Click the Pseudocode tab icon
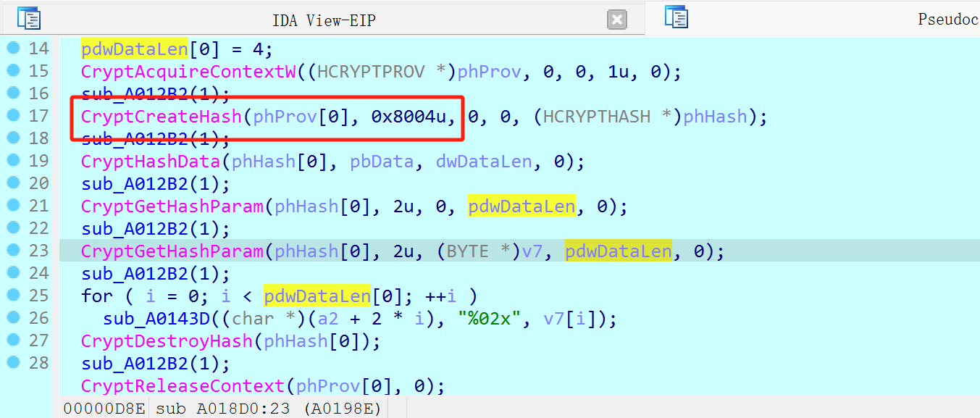Viewport: 980px width, 418px height. coord(676,17)
